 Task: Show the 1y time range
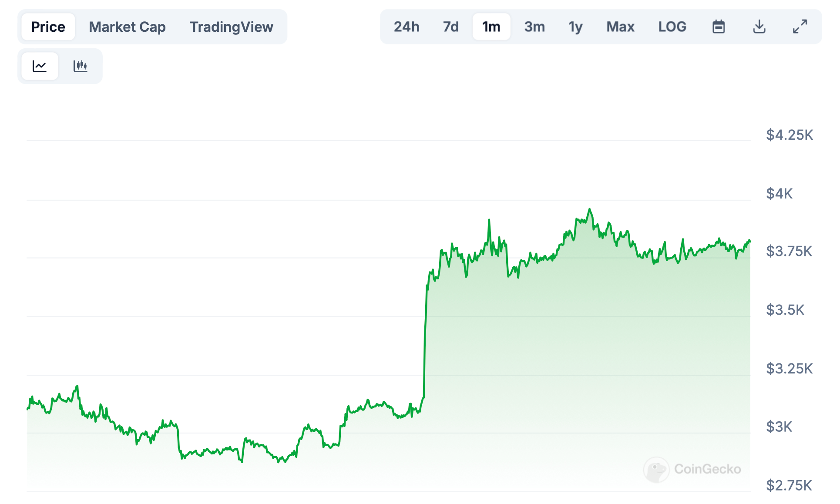(x=575, y=27)
